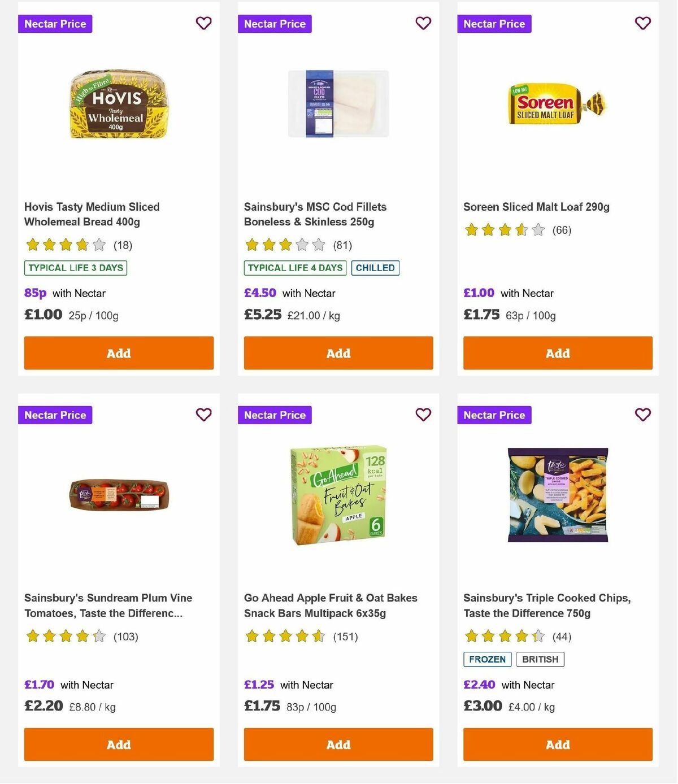
Task: Open the Soreen Sliced Malt Loaf 290g product page
Action: tap(536, 207)
